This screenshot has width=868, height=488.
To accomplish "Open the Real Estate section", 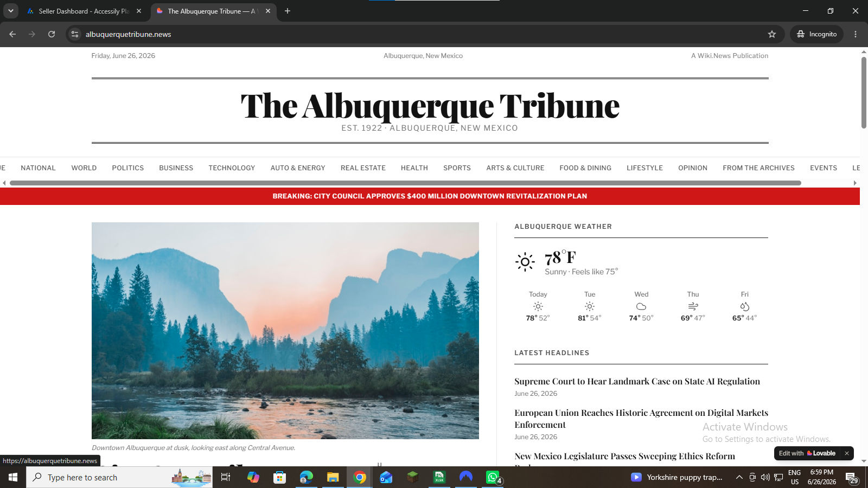I will point(363,168).
